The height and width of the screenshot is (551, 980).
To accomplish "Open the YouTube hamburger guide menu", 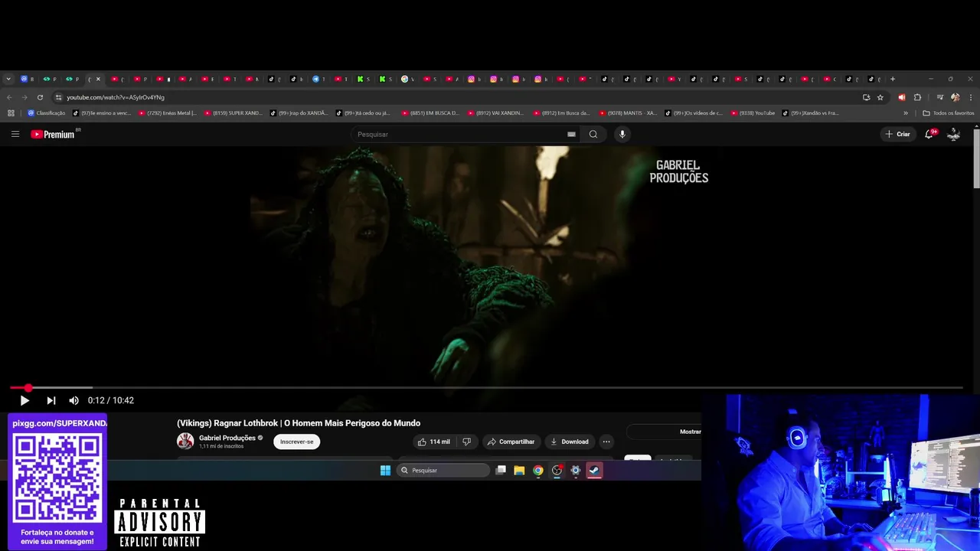I will (x=15, y=134).
